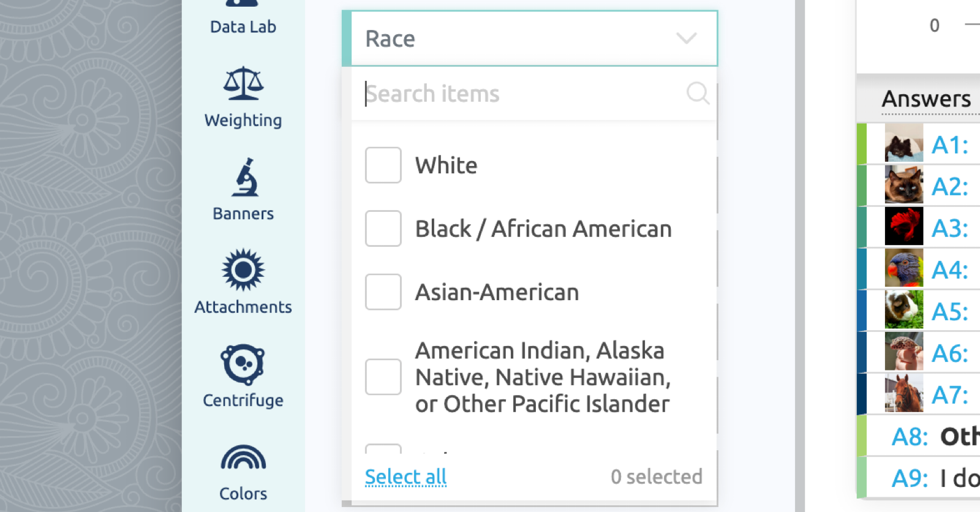Open the Centrifuge tool icon
The width and height of the screenshot is (980, 512).
(243, 365)
